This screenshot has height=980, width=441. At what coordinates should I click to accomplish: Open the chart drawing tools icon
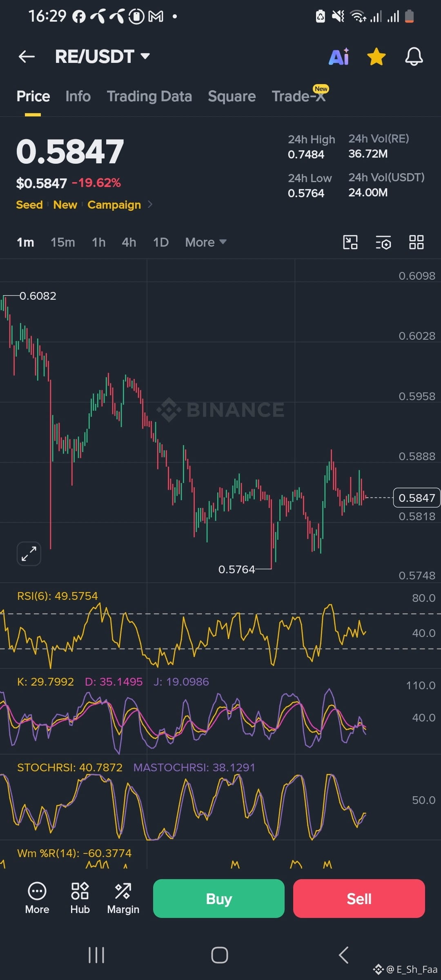point(350,242)
